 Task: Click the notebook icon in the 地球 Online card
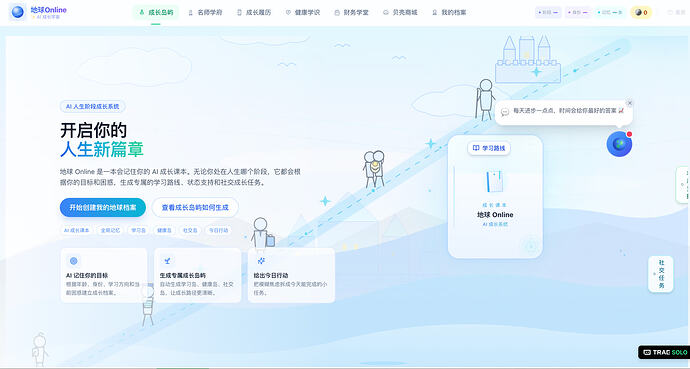pos(495,182)
